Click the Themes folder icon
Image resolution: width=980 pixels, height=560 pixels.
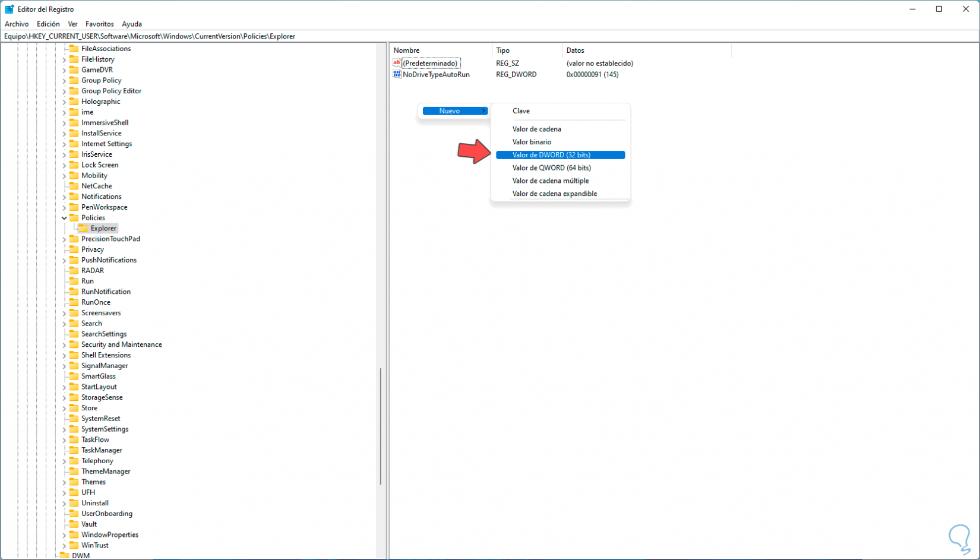[x=74, y=482]
